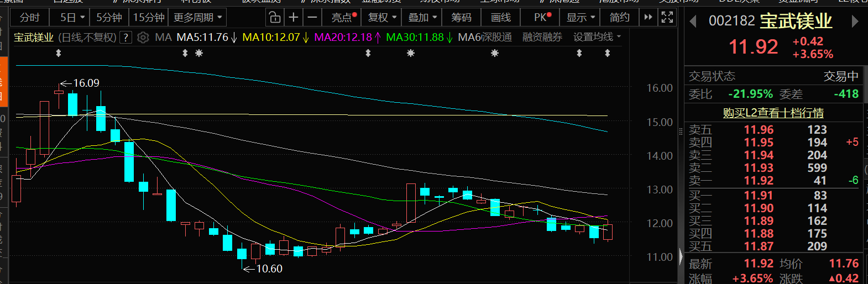Zoom in with the plus icon
868x284 pixels.
(294, 17)
